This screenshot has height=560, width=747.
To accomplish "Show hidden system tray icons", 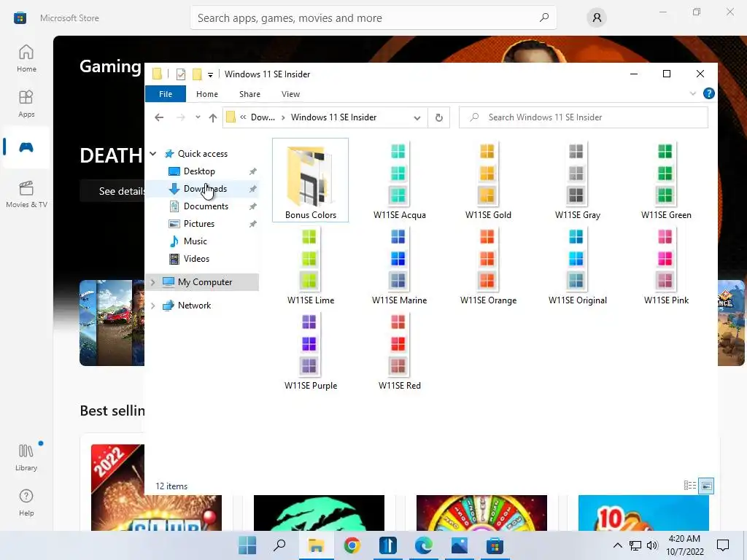I will pos(617,545).
